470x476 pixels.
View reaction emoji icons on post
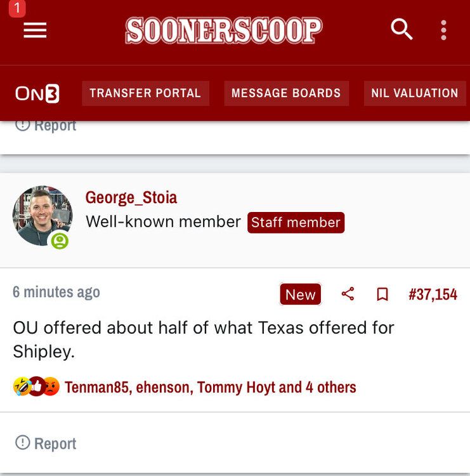click(x=36, y=387)
